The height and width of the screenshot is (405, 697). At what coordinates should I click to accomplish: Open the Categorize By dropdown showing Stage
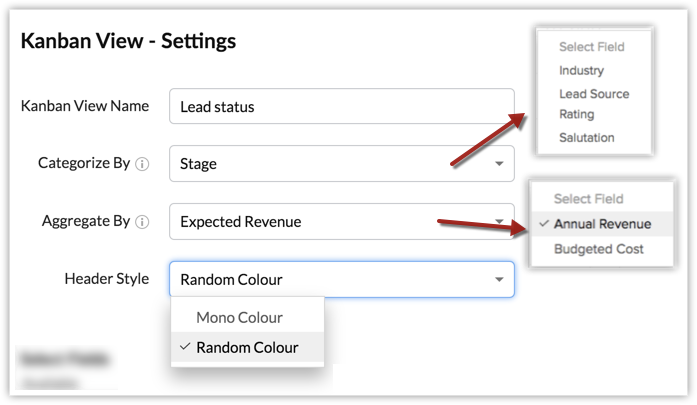coord(341,164)
